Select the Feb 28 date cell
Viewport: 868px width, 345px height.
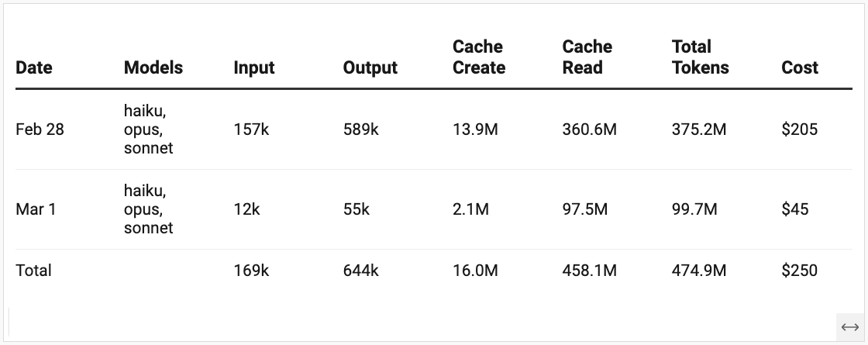[40, 129]
